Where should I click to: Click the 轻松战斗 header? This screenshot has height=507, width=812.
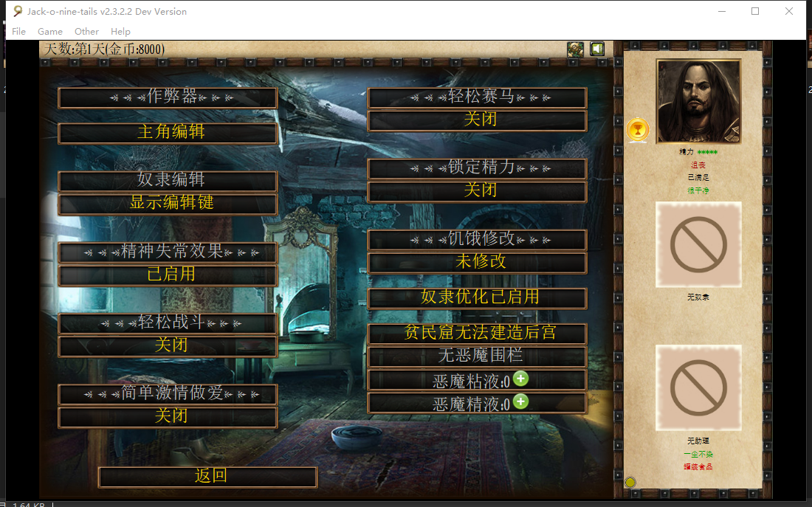[168, 323]
